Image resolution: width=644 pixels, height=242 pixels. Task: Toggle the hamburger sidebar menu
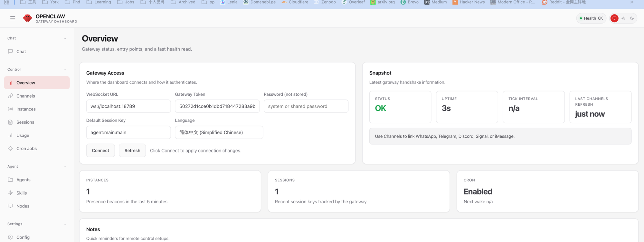(x=13, y=18)
